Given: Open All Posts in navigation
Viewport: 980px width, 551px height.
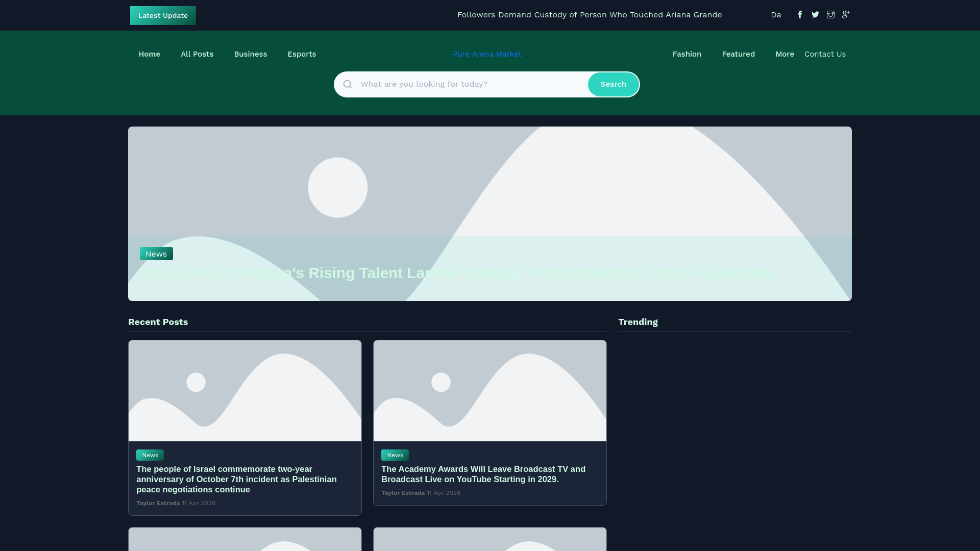Looking at the screenshot, I should tap(197, 54).
